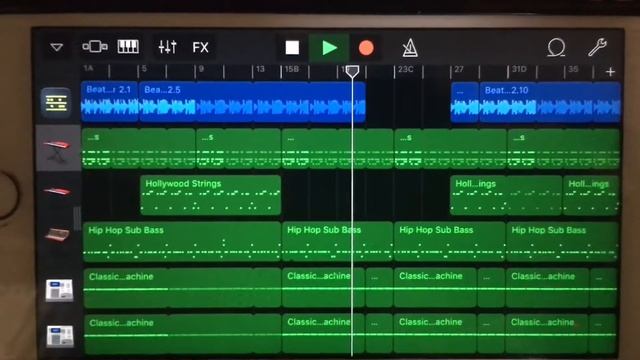The width and height of the screenshot is (640, 360).
Task: Open song settings wrench icon
Action: [597, 47]
